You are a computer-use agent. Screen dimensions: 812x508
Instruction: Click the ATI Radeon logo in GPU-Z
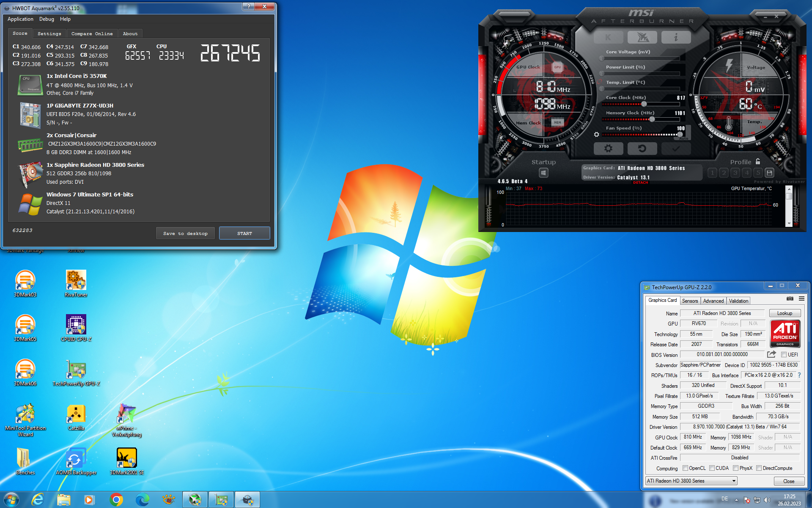coord(785,334)
